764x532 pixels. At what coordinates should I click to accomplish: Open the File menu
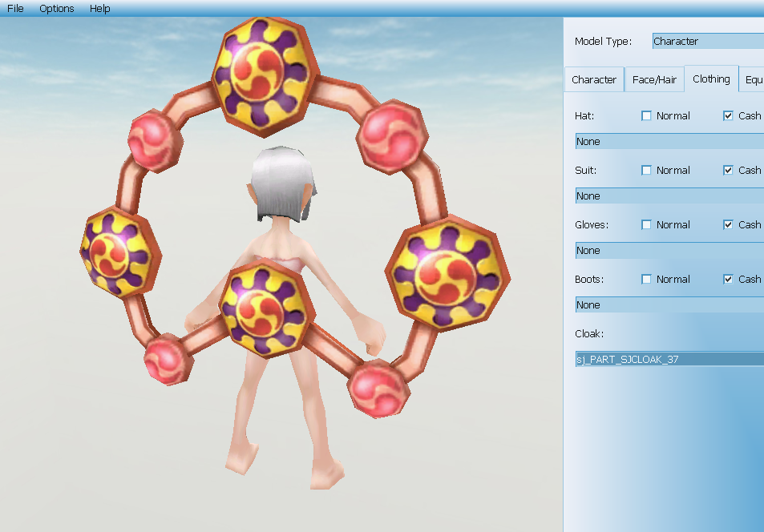(15, 9)
